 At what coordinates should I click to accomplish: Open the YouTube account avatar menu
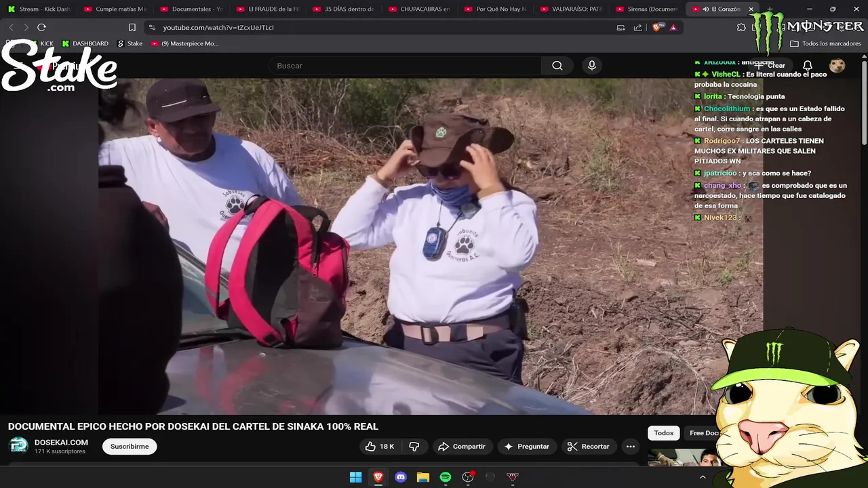click(837, 66)
